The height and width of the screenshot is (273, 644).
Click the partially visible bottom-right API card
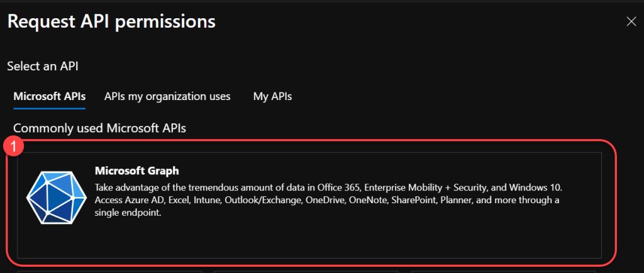tap(502, 271)
